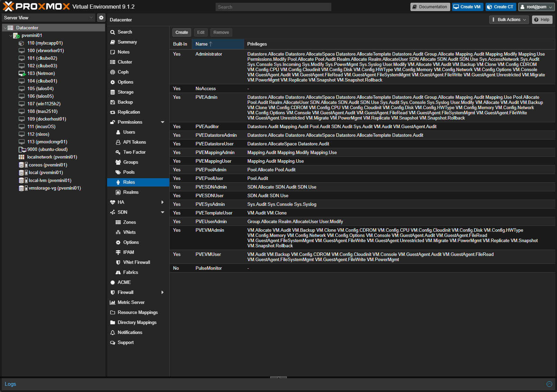
Task: Select Users under Permissions
Action: [128, 132]
